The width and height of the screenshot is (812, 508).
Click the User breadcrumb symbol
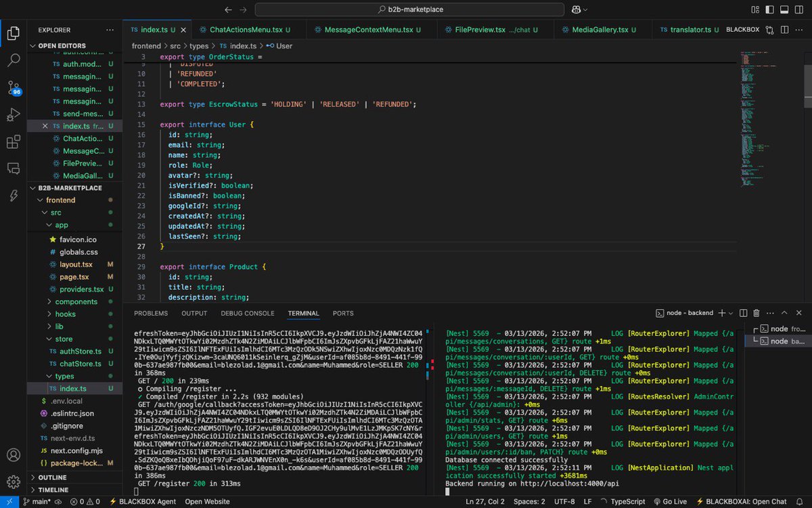[279, 46]
